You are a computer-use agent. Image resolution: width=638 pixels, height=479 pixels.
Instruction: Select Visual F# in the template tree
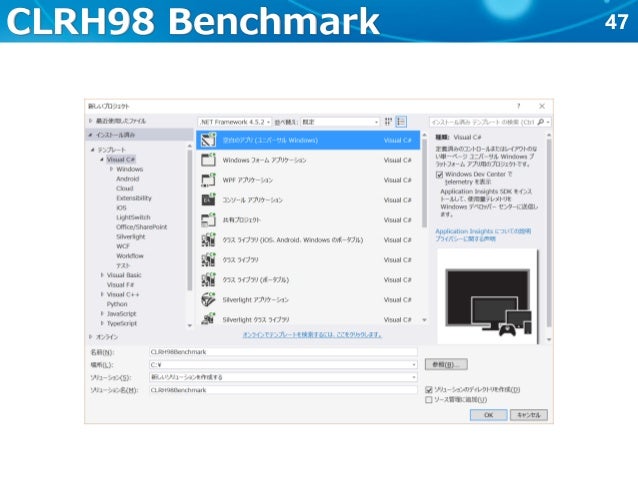(120, 284)
